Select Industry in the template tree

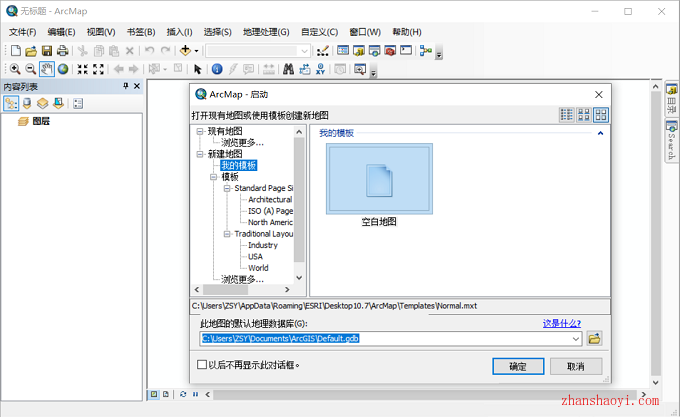coord(263,245)
